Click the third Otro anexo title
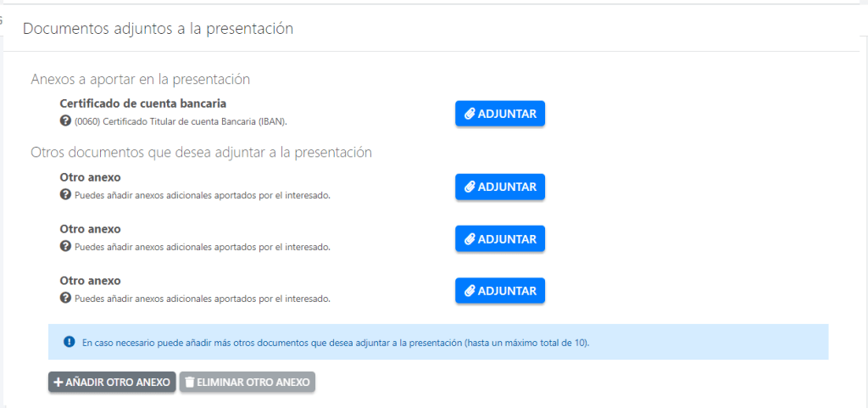868x408 pixels. click(x=90, y=281)
